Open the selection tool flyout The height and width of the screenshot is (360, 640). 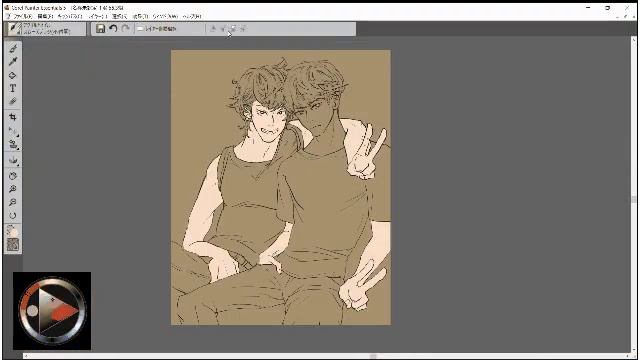[x=13, y=131]
